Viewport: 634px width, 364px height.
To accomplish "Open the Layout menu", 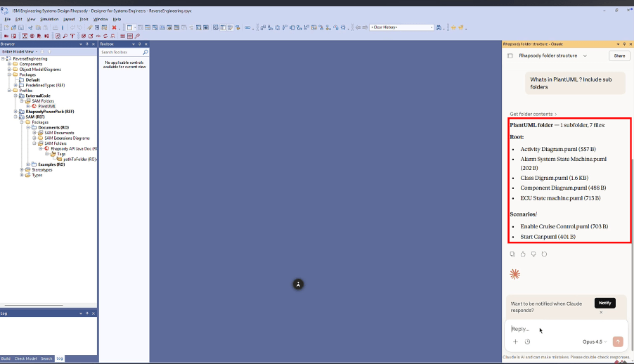I will pos(69,19).
